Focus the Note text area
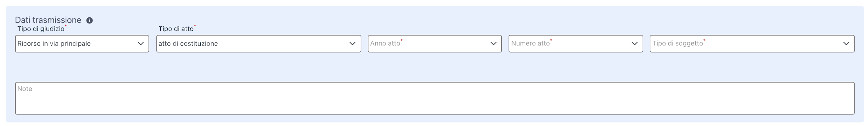Screen dimensions: 868x126 point(435,98)
